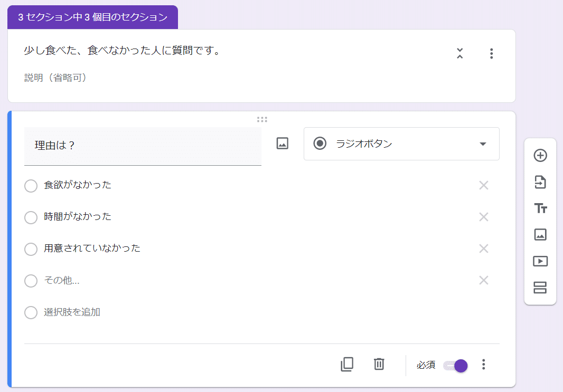Click 選択肢を追加 to add an option
The height and width of the screenshot is (392, 563).
[72, 312]
